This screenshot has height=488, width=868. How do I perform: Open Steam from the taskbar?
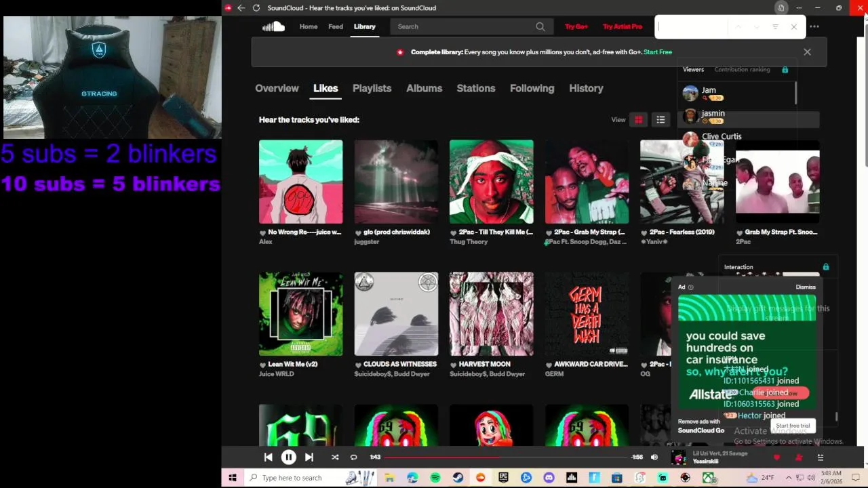point(458,478)
